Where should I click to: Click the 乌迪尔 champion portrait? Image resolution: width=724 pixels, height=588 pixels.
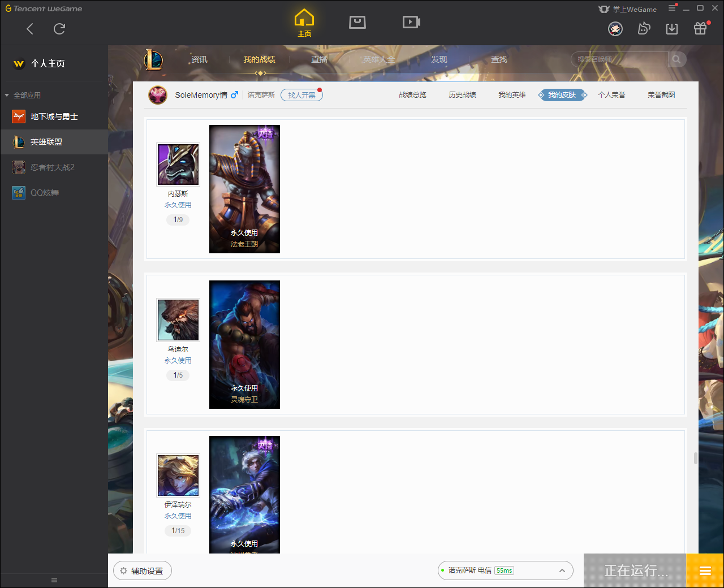click(x=178, y=320)
